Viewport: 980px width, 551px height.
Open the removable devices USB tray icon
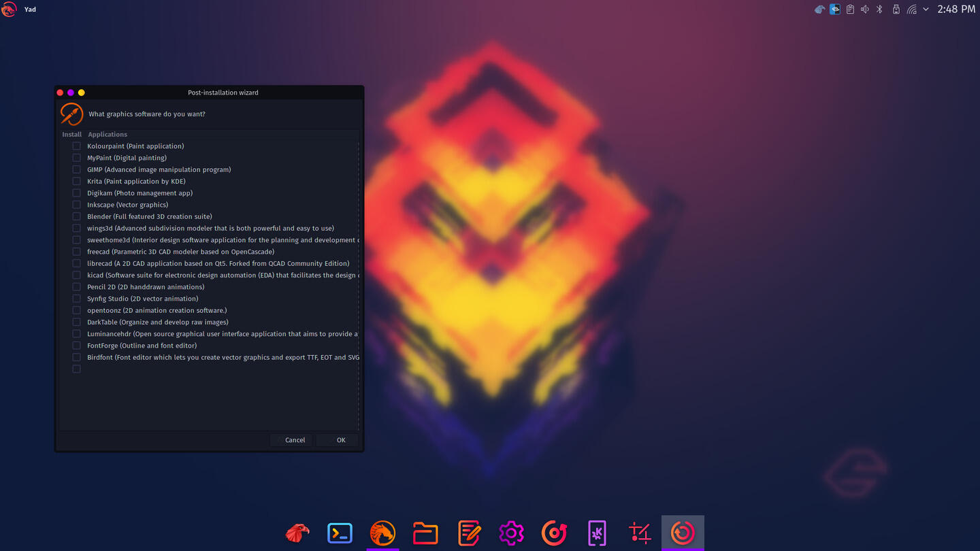pos(896,10)
